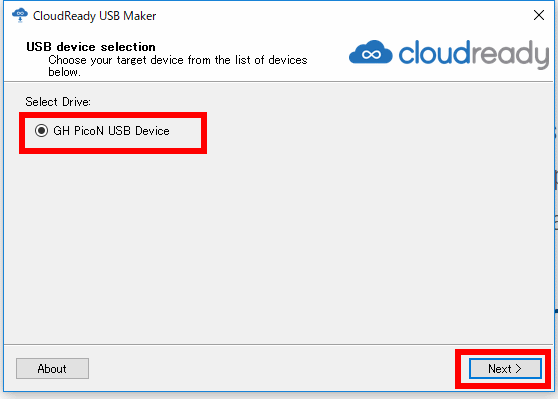Click the "Select Drive:" label

(x=58, y=102)
